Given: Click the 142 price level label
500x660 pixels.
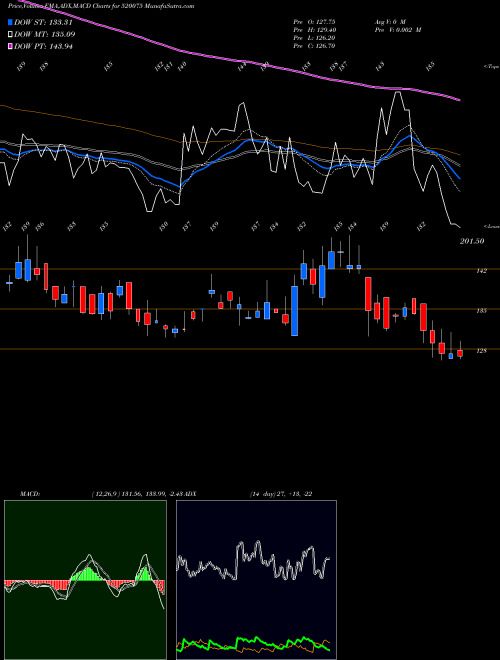Looking at the screenshot, I should pos(481,271).
